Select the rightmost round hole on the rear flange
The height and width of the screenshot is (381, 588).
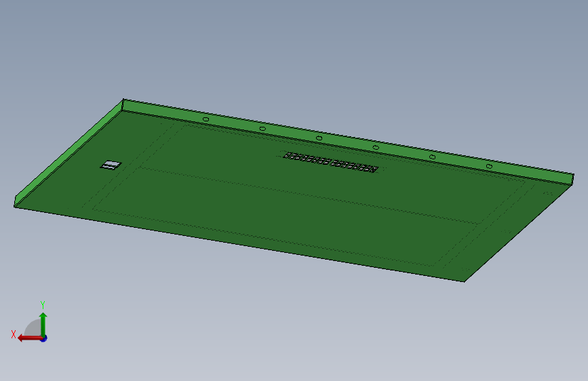coord(489,166)
